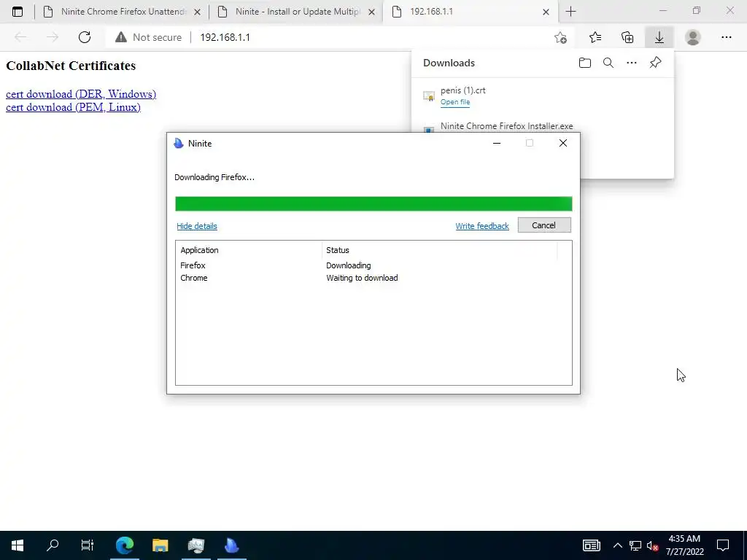Select the 192.168.1.1 tab

[471, 12]
